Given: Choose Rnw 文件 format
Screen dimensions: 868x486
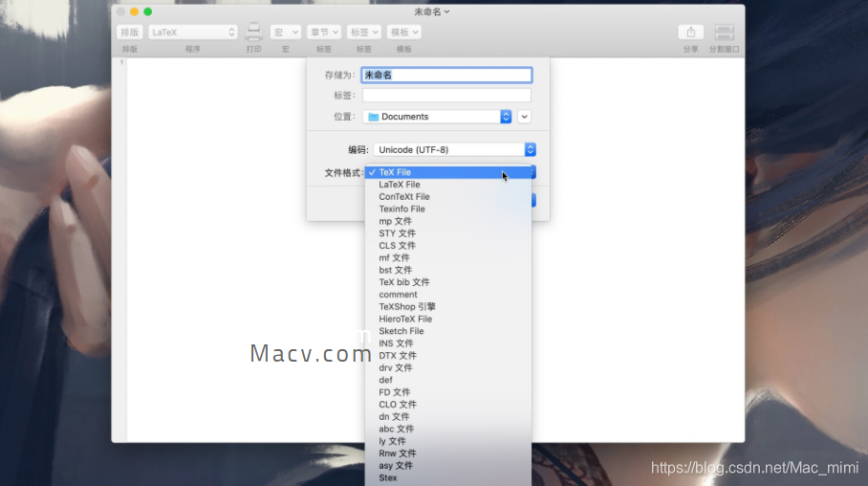Looking at the screenshot, I should point(448,453).
